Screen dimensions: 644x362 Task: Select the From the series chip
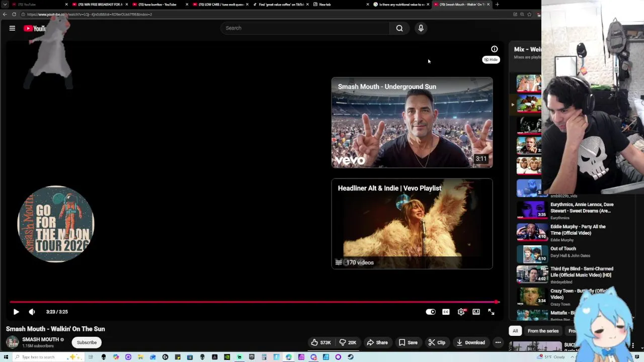(x=543, y=331)
